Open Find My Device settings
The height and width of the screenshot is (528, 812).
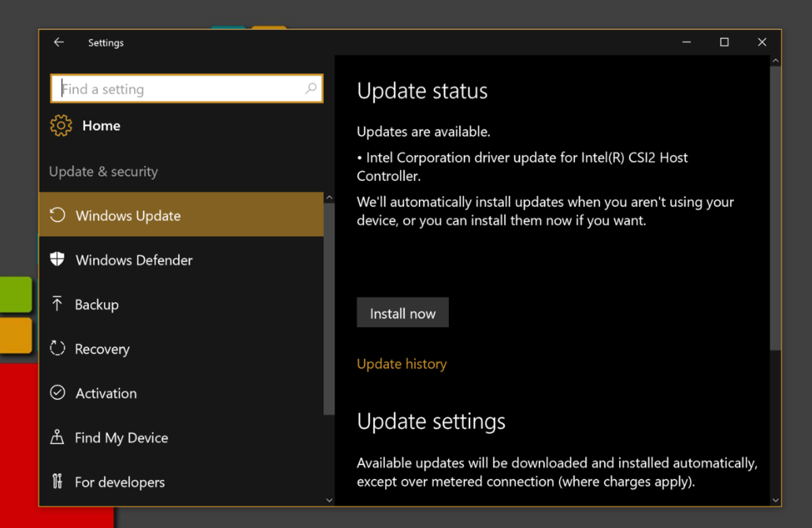(x=181, y=438)
